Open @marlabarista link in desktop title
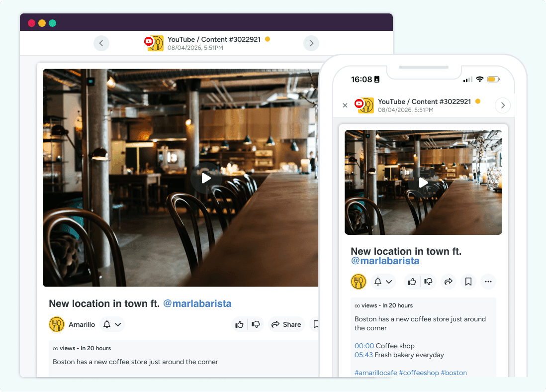 [197, 303]
